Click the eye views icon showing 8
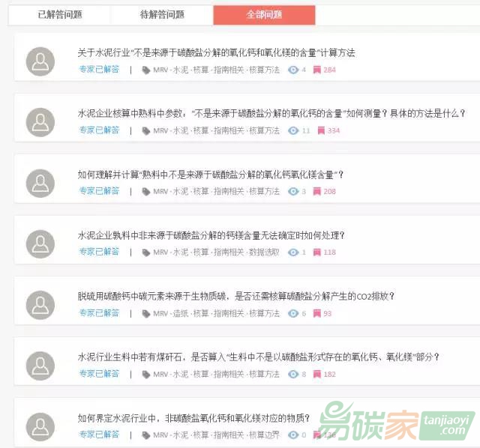The image size is (480, 448). pos(293,375)
